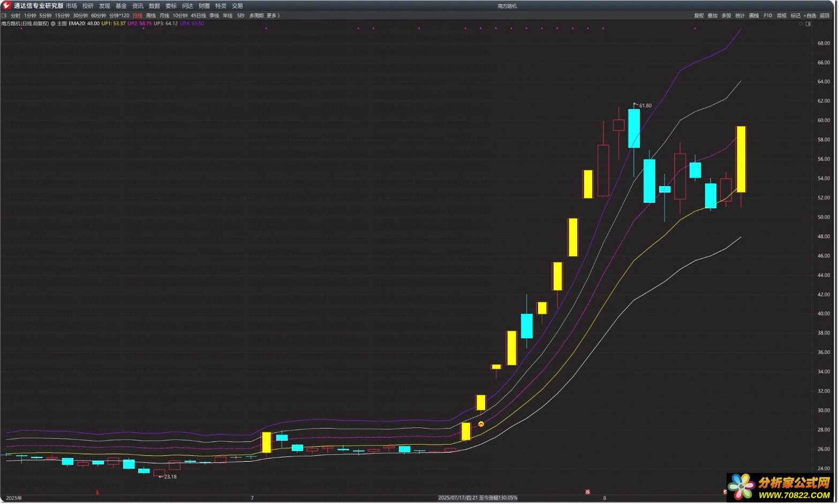Open the 数据 menu
This screenshot has height=504, width=839.
pyautogui.click(x=154, y=6)
